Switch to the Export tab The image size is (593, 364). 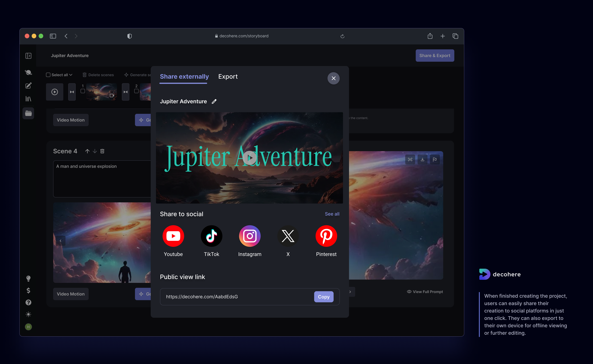228,77
